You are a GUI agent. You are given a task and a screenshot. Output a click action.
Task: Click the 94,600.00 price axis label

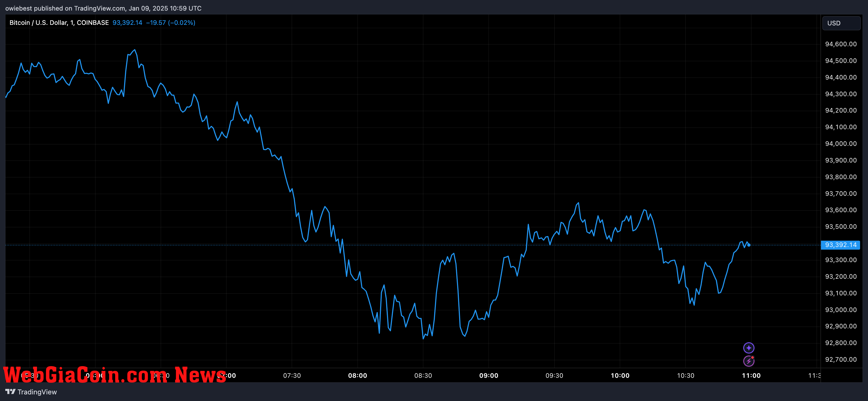[841, 44]
